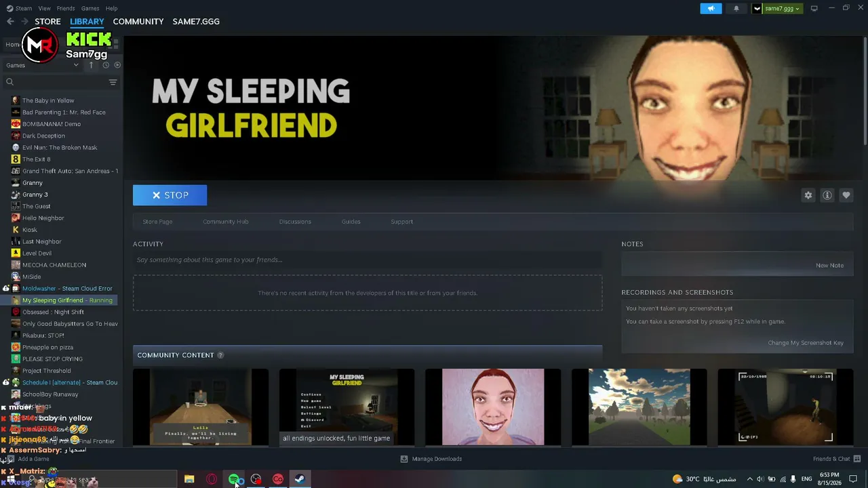868x488 pixels.
Task: Go back with the navigation arrow
Action: [10, 22]
